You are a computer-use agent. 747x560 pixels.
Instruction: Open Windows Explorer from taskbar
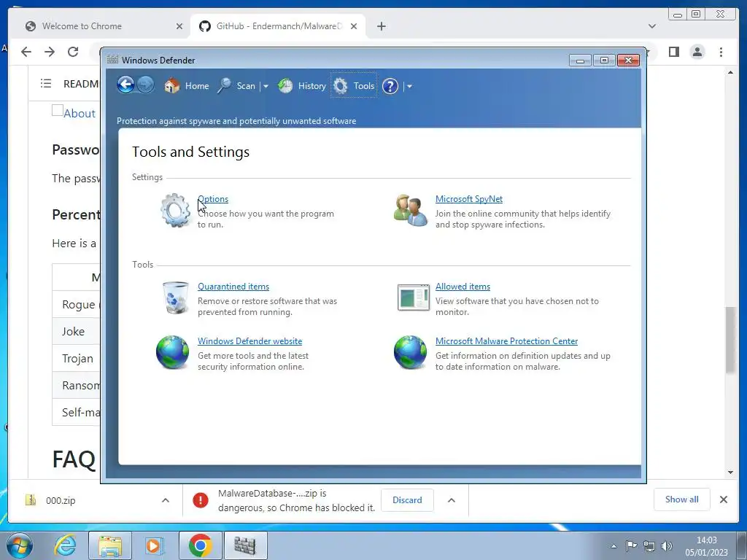[110, 545]
